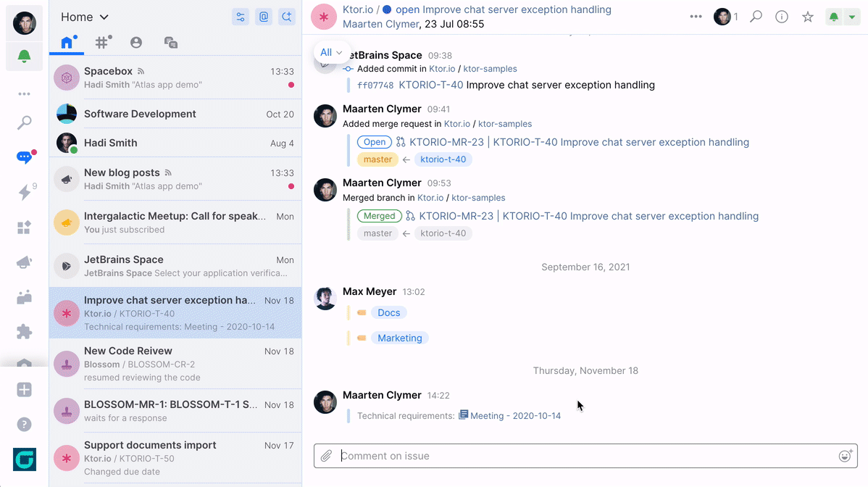Open commit ff07748 link
Screen dimensions: 868x487
click(375, 86)
